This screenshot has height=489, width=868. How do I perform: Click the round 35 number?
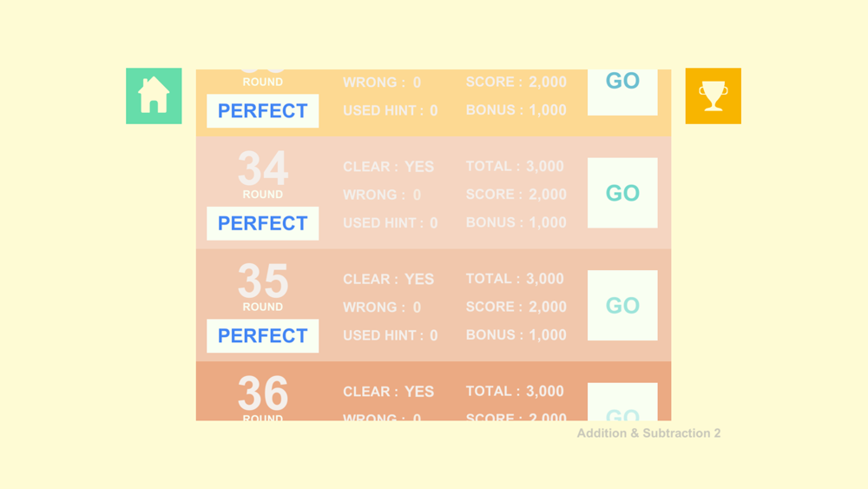pyautogui.click(x=263, y=281)
